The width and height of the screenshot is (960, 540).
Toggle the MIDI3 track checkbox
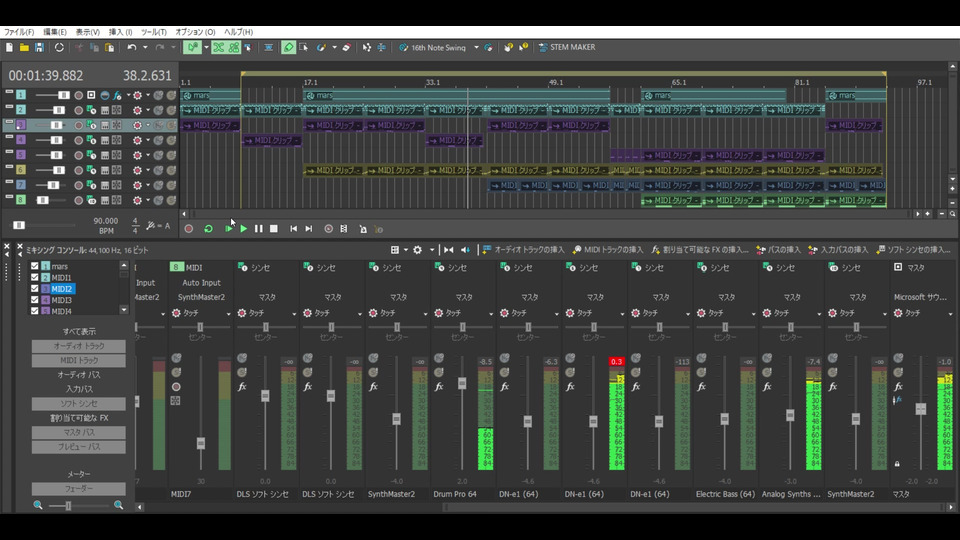[x=35, y=300]
